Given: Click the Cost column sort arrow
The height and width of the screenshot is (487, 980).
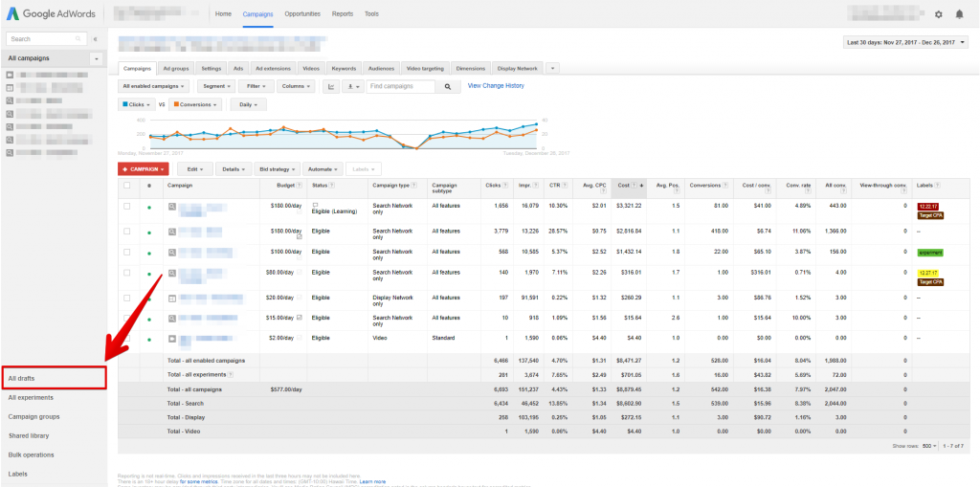Looking at the screenshot, I should pos(641,185).
